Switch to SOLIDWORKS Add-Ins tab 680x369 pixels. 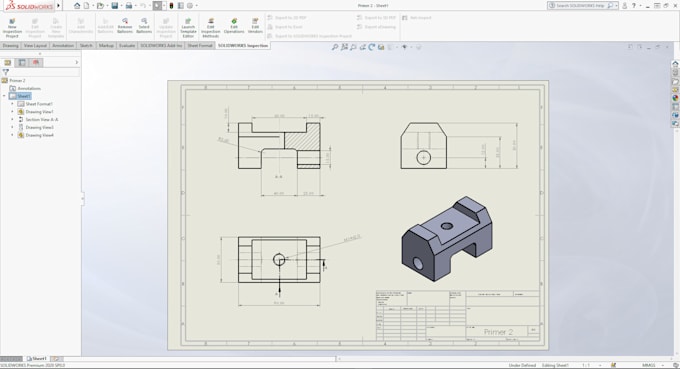[x=161, y=46]
